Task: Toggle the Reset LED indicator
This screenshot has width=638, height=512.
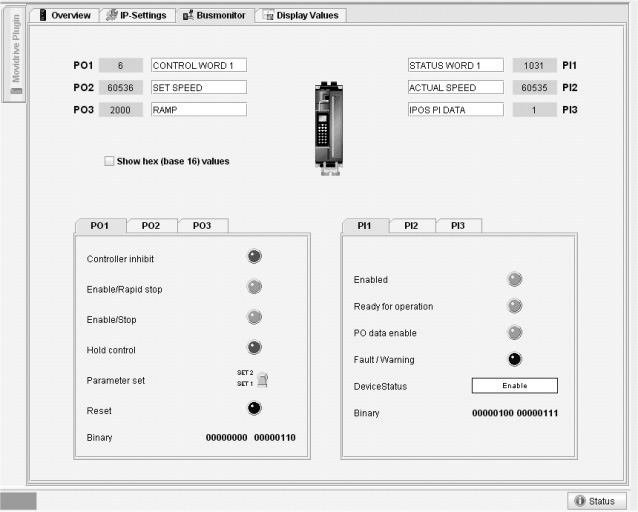Action: [254, 408]
